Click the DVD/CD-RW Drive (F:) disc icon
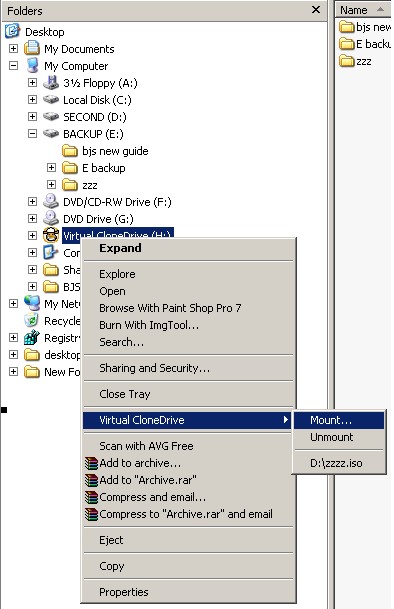 tap(51, 202)
